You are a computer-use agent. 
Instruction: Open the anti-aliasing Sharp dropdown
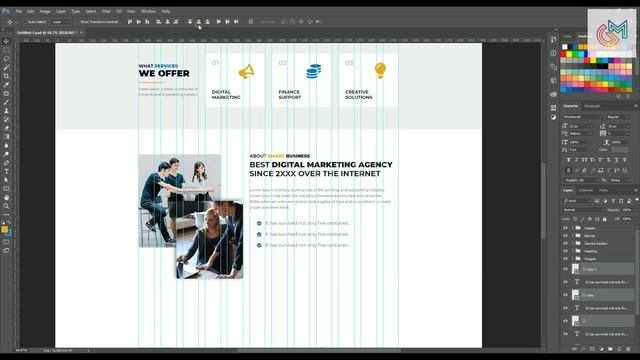620,180
